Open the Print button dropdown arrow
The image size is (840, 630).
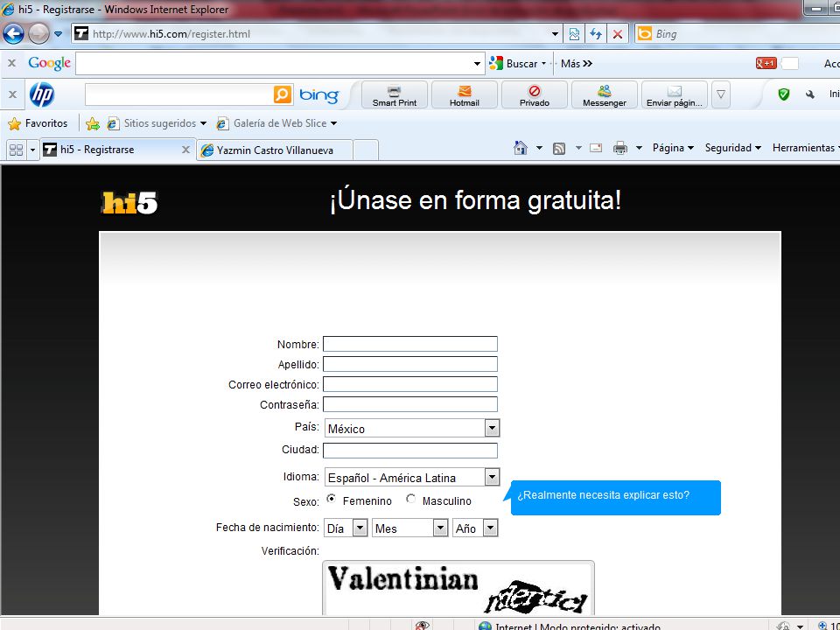639,148
